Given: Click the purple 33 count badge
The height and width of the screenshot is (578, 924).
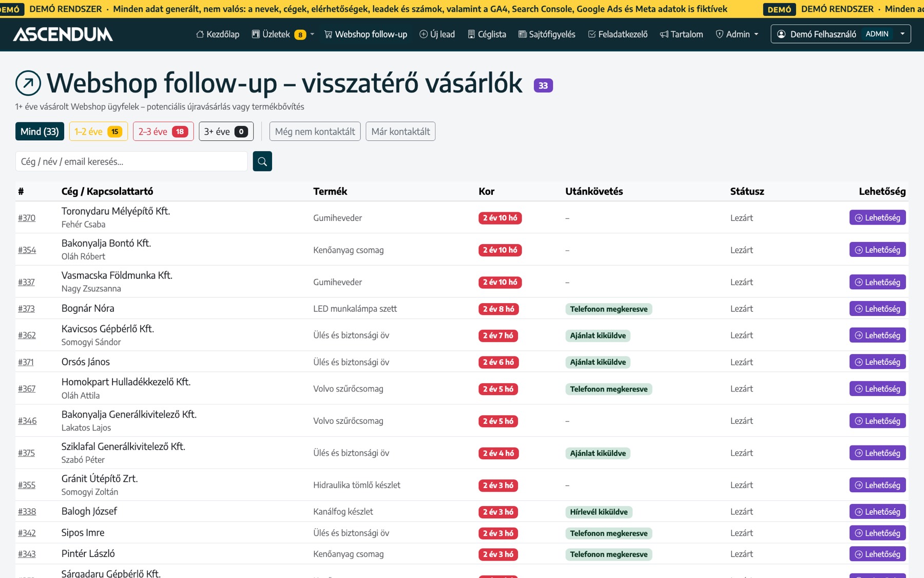Looking at the screenshot, I should pos(543,85).
